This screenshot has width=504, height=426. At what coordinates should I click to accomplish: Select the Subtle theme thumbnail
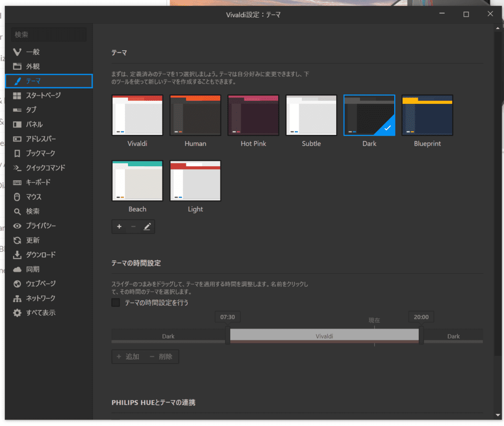coord(311,115)
